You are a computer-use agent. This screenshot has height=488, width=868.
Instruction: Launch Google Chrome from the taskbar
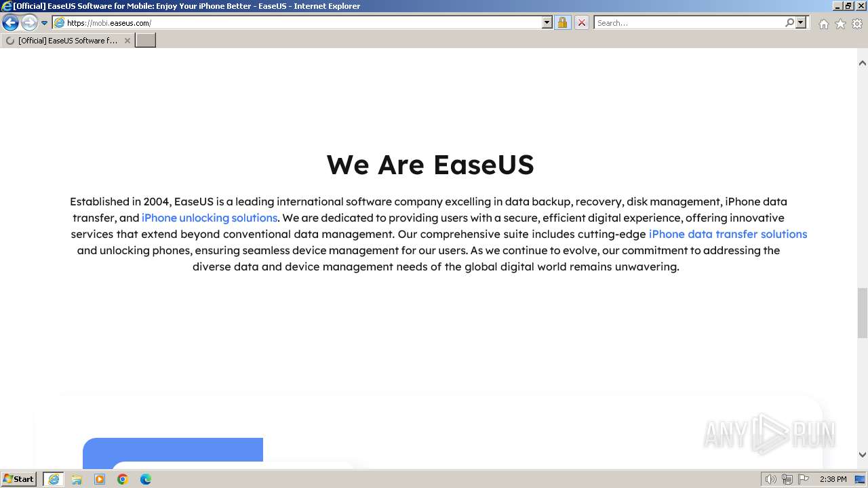pyautogui.click(x=123, y=479)
